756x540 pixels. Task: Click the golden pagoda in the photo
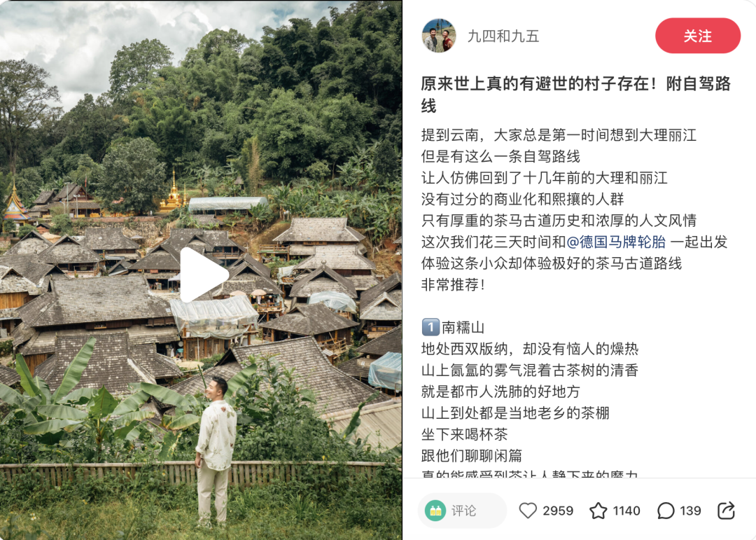173,193
